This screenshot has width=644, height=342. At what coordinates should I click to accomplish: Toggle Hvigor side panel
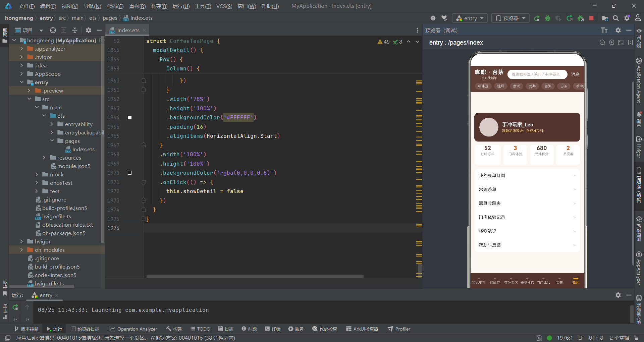point(639,147)
